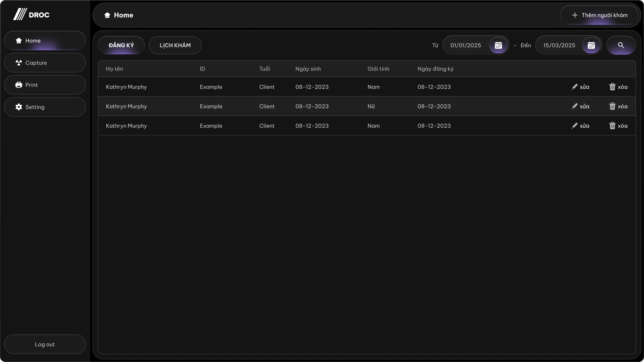Click the trash 'xóa' in third row
This screenshot has height=362, width=644.
pyautogui.click(x=618, y=126)
